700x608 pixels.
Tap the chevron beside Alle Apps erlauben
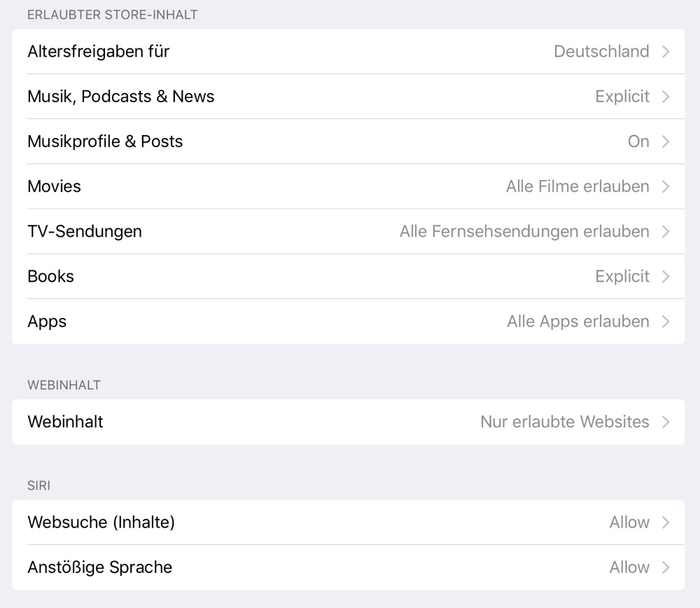point(666,322)
